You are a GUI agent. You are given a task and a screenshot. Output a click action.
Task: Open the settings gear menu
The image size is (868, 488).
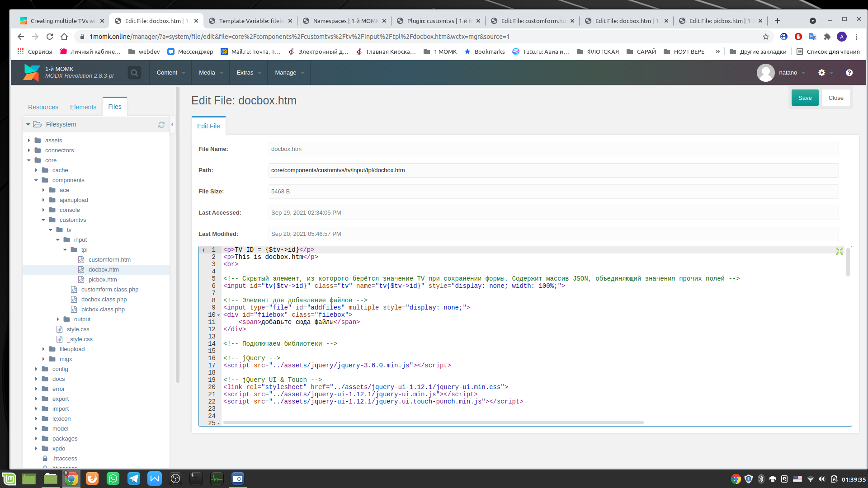coord(822,73)
